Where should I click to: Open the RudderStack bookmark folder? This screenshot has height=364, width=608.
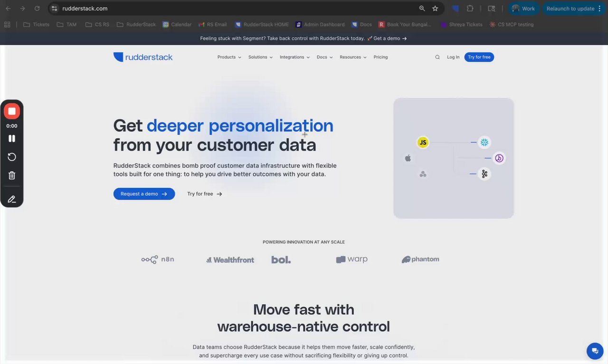[x=136, y=24]
